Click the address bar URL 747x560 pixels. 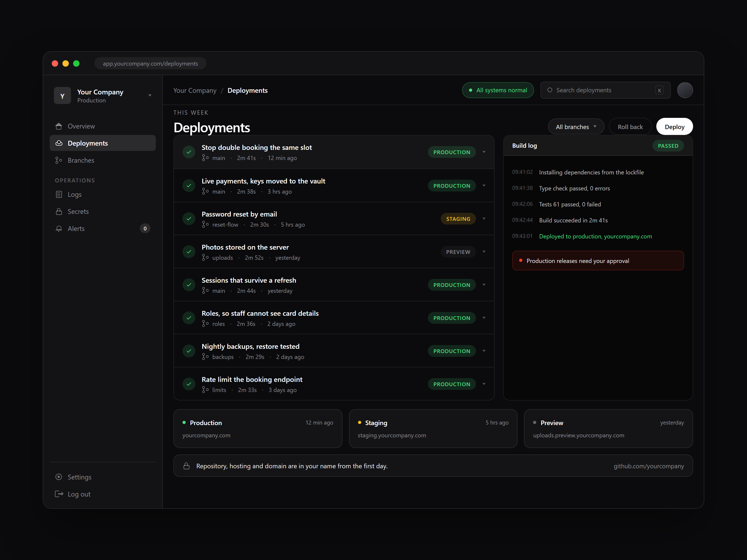pyautogui.click(x=150, y=63)
